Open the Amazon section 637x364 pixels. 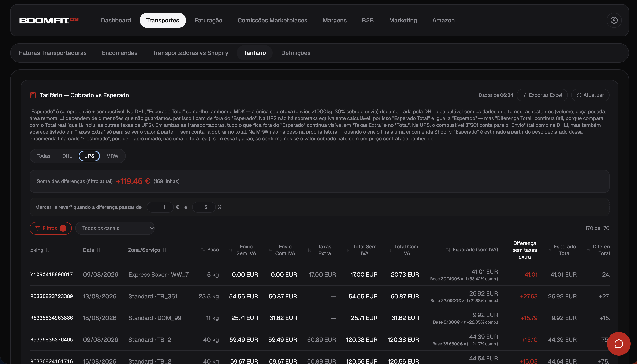[x=443, y=20]
